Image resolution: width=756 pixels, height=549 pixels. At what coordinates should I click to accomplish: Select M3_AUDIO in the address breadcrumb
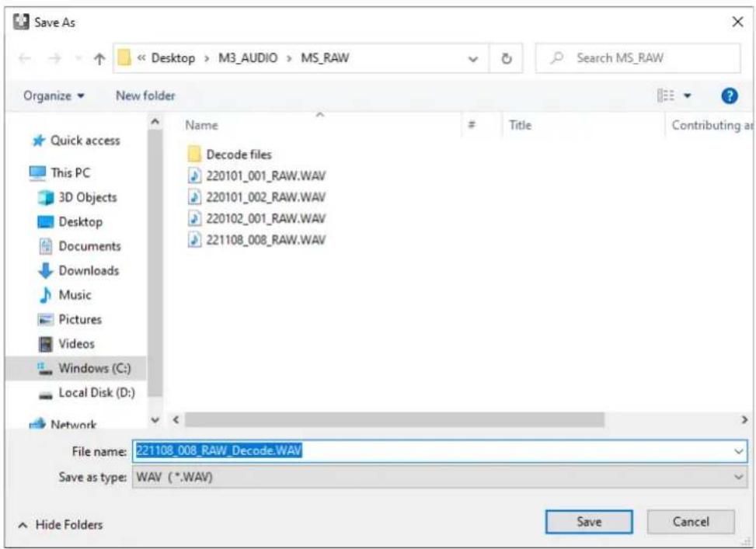pos(248,58)
